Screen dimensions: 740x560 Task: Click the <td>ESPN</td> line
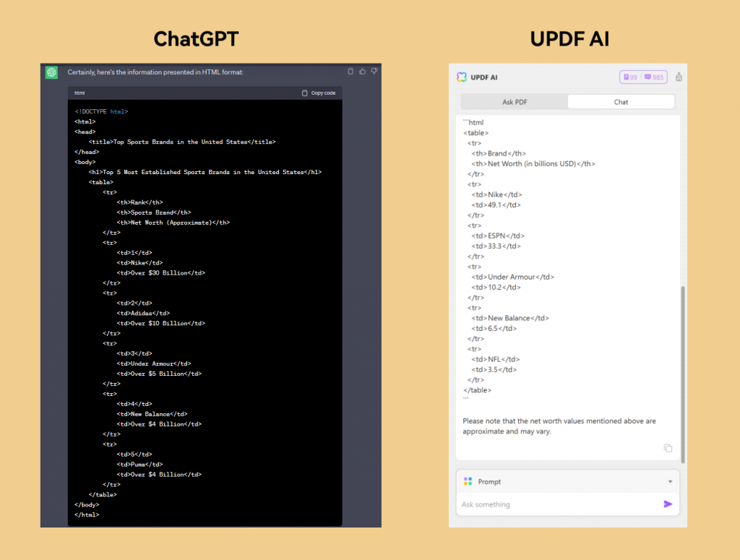[498, 236]
